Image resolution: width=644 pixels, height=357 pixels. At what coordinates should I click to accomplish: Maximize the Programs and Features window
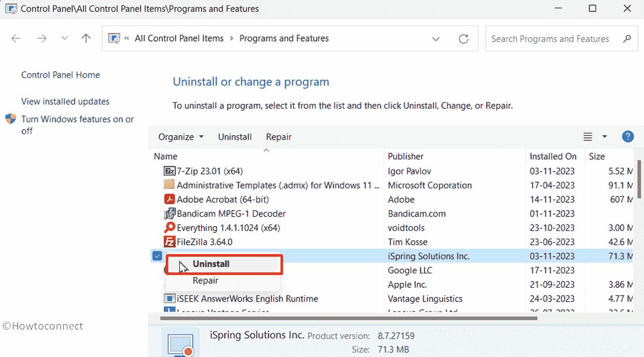click(593, 8)
